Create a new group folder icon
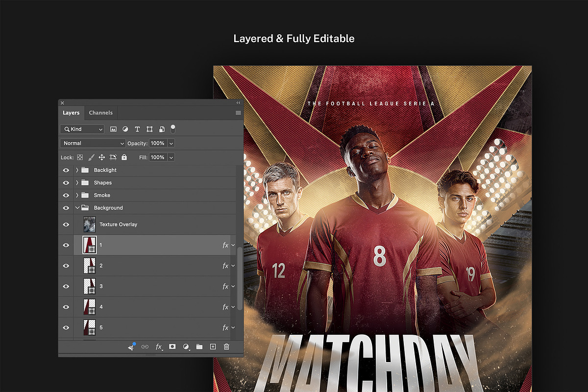Viewport: 588px width, 392px height. tap(199, 346)
